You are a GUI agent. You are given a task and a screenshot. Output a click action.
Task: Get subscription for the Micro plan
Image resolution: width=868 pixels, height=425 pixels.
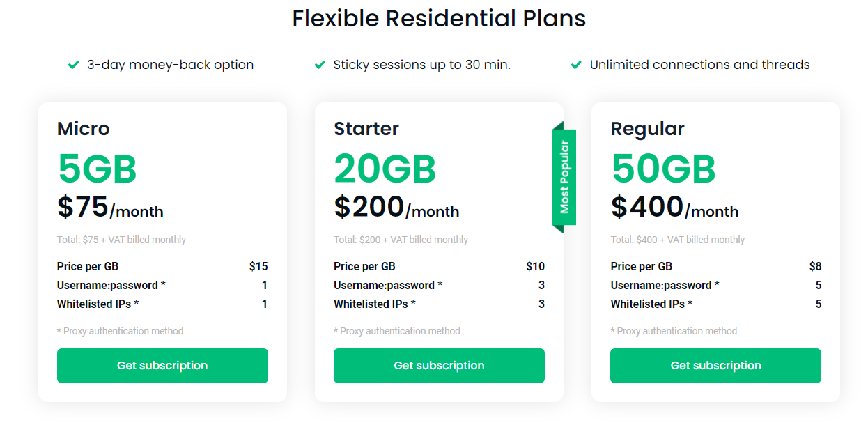[x=162, y=366]
